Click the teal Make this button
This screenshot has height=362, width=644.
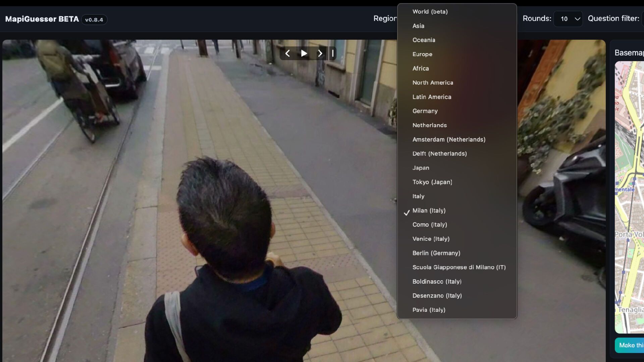coord(630,345)
